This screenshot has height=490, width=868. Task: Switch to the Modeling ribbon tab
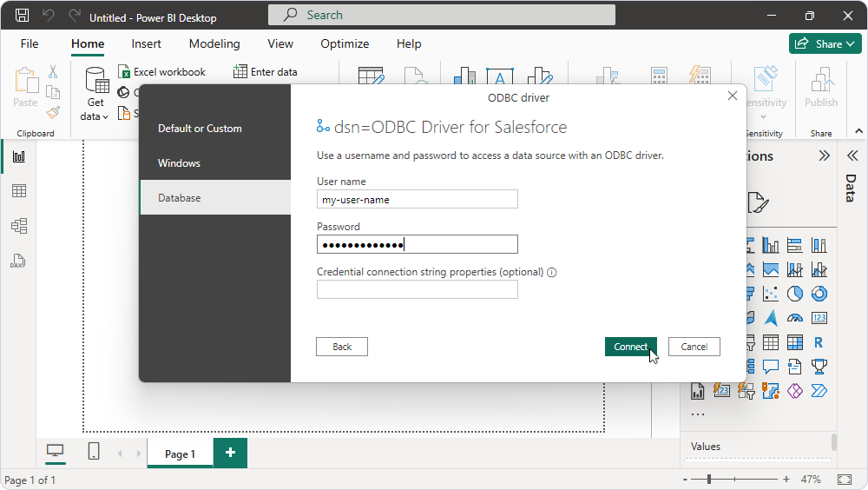click(x=214, y=43)
